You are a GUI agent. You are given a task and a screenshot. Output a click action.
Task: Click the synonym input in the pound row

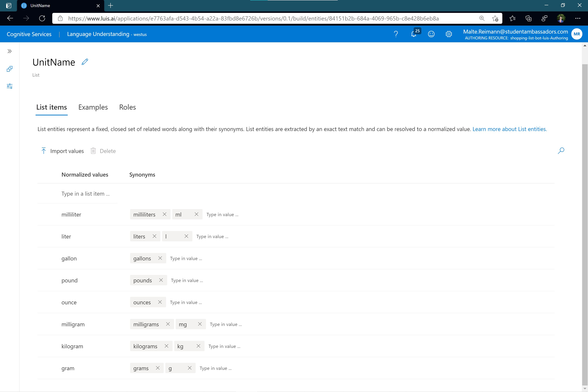point(187,281)
